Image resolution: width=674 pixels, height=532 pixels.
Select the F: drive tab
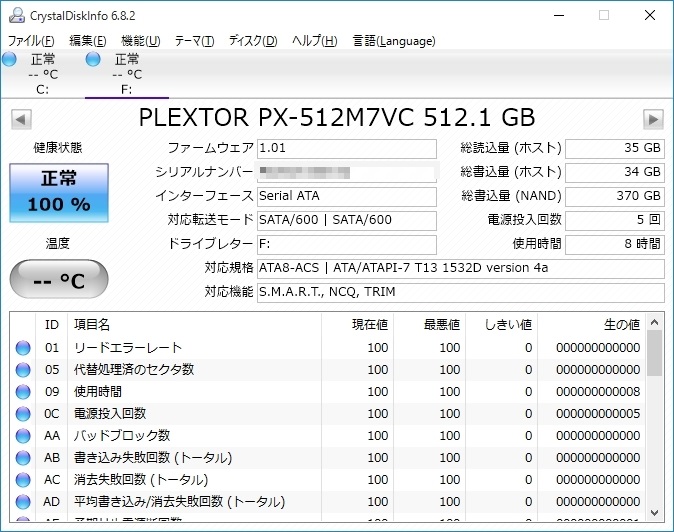(127, 74)
